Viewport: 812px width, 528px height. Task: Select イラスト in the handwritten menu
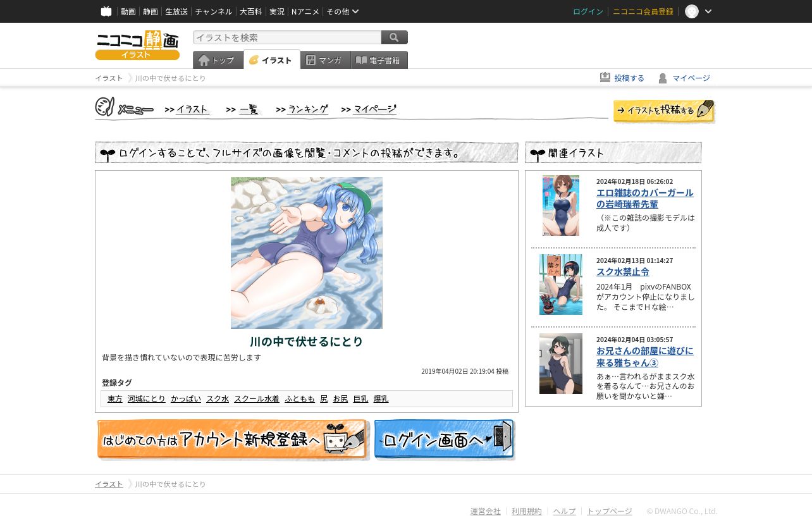[192, 109]
